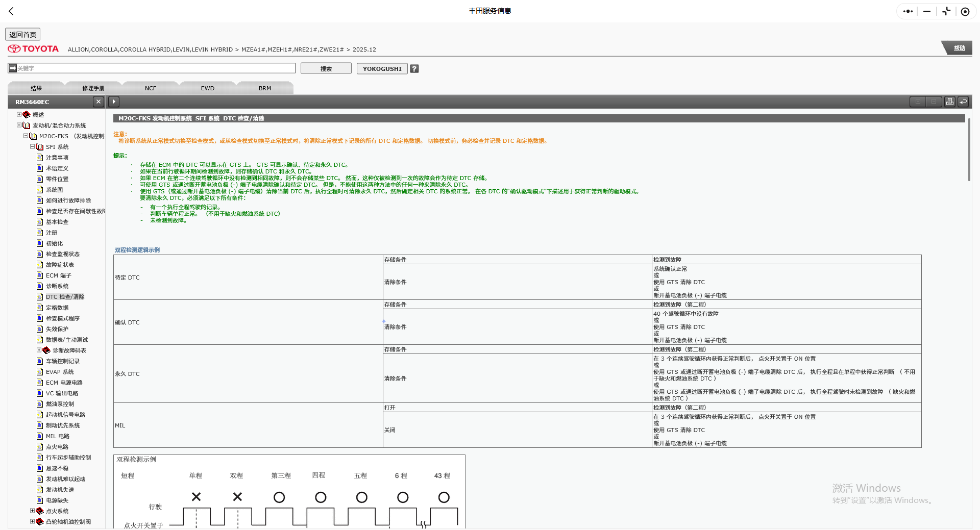Click the return arrow toolbar icon
This screenshot has width=980, height=530.
(963, 102)
